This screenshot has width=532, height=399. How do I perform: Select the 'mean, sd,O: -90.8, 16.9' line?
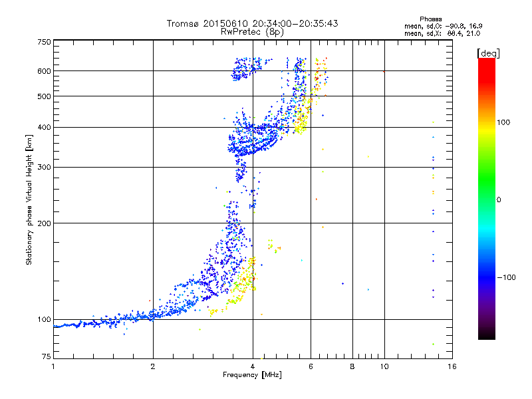(x=443, y=26)
